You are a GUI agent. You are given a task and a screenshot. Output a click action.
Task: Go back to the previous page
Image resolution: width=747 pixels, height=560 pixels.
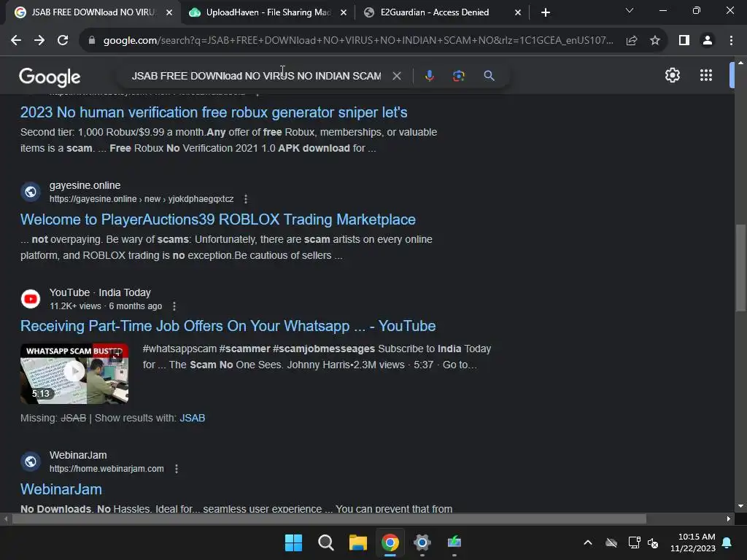click(16, 41)
